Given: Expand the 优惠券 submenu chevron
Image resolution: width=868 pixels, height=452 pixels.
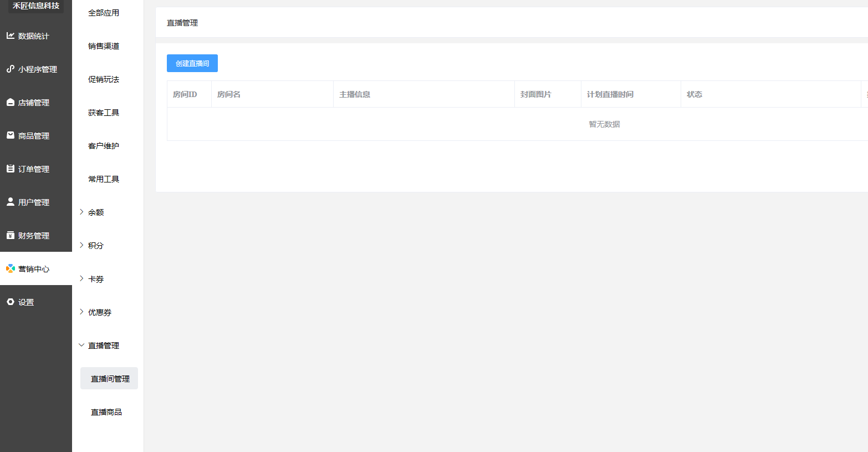Looking at the screenshot, I should (81, 312).
